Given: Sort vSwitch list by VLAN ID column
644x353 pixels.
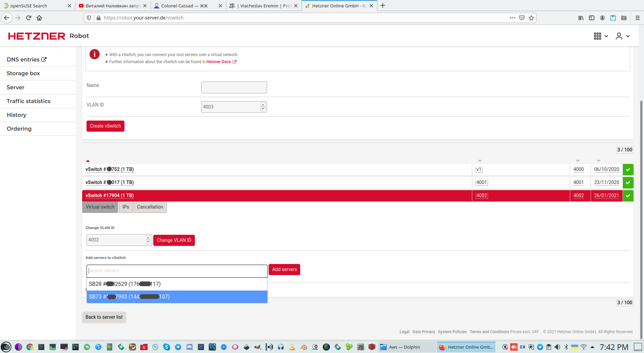Looking at the screenshot, I should coord(578,161).
